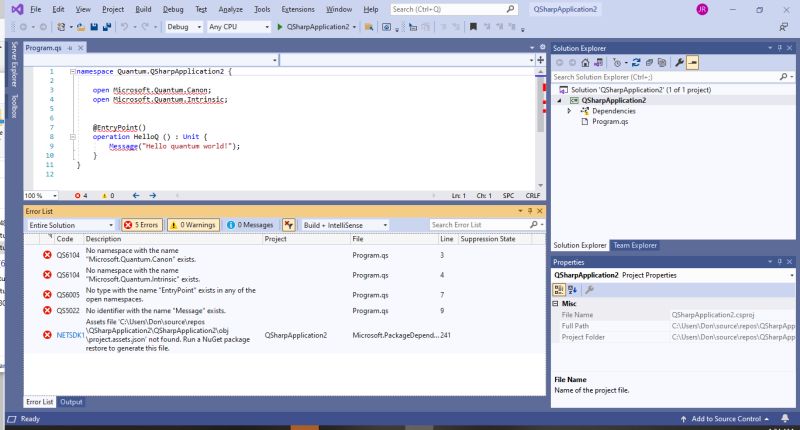Click the split editor plus icon
Viewport: 800px width, 430px height.
(x=541, y=60)
